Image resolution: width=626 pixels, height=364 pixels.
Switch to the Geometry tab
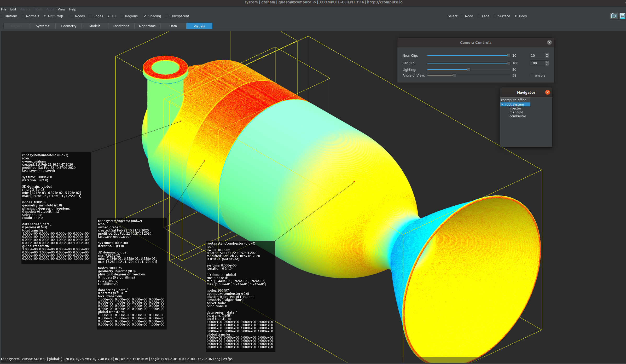[x=69, y=26]
